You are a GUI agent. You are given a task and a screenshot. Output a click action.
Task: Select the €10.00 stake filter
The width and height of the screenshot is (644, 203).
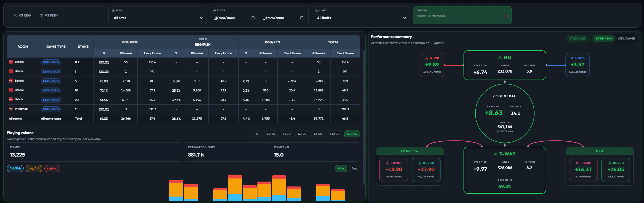click(334, 134)
